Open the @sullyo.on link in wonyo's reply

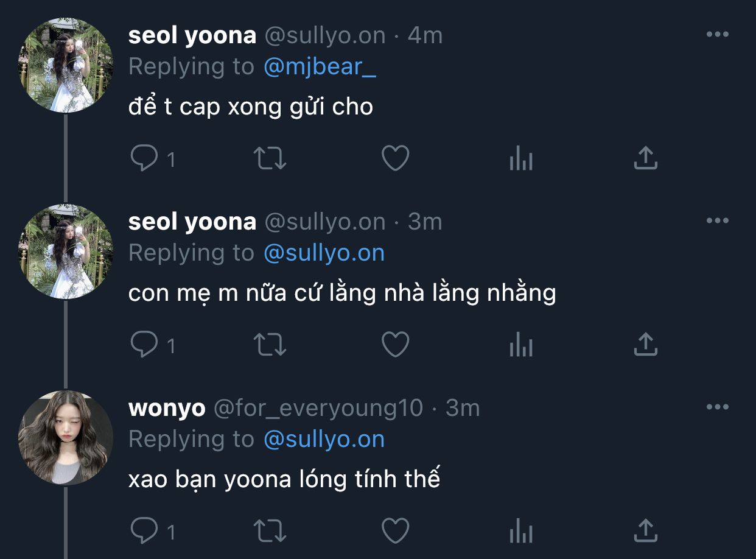[324, 439]
